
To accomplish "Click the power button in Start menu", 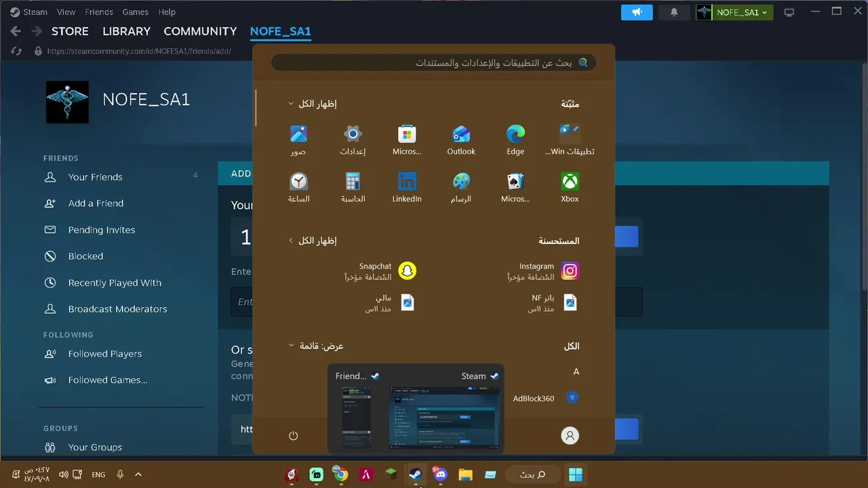I will coord(293,436).
